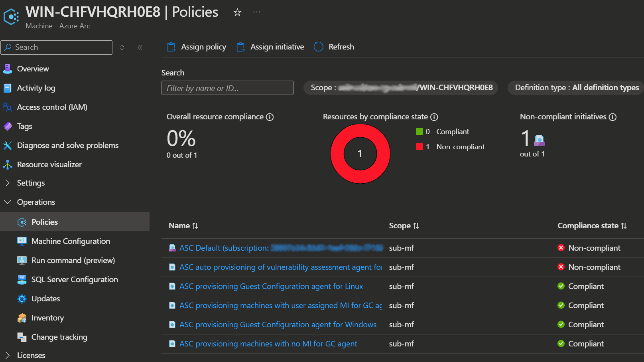Open ASC provisioning Guest Configuration agent for Linux
Viewport: 644px width, 362px height.
[x=271, y=286]
